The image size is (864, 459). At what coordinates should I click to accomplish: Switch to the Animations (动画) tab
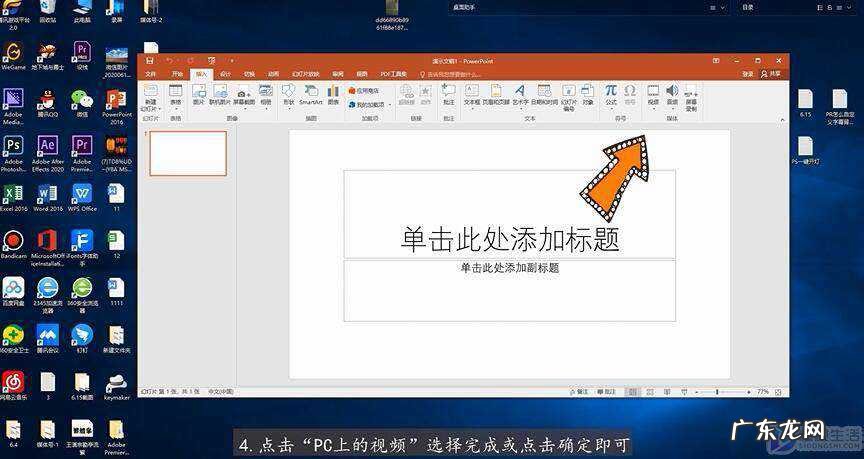point(273,74)
